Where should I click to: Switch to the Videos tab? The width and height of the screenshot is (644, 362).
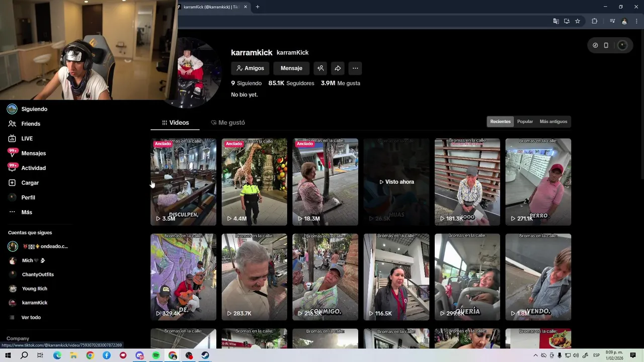175,123
